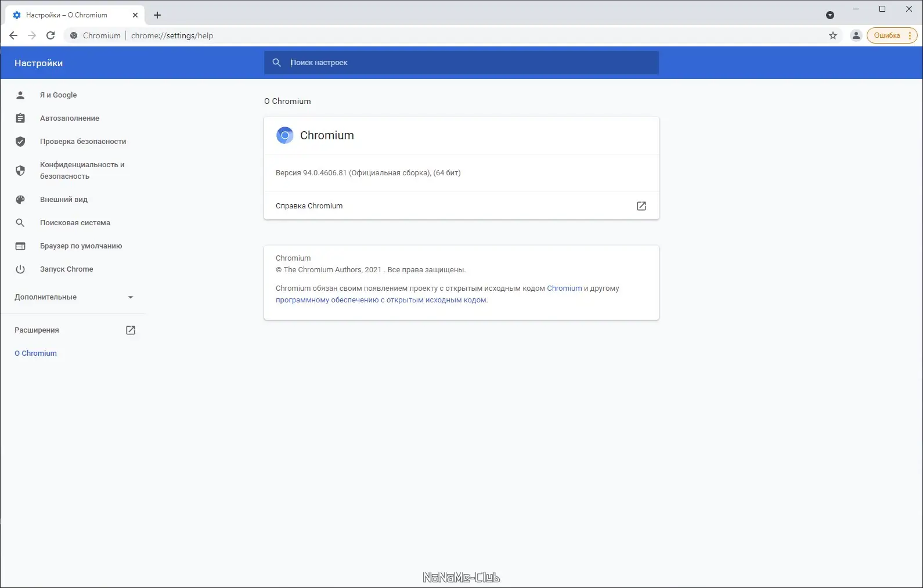
Task: Go back using the browser back arrow
Action: pos(13,35)
